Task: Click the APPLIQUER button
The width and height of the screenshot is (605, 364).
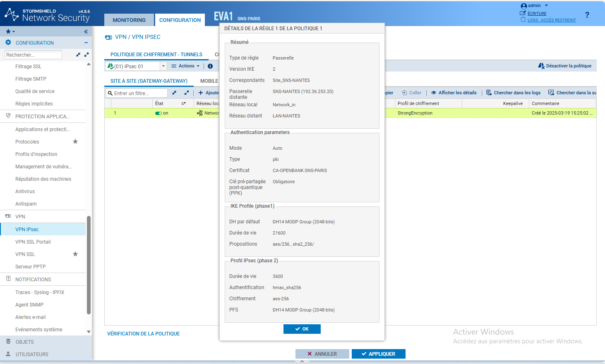Action: (x=379, y=354)
